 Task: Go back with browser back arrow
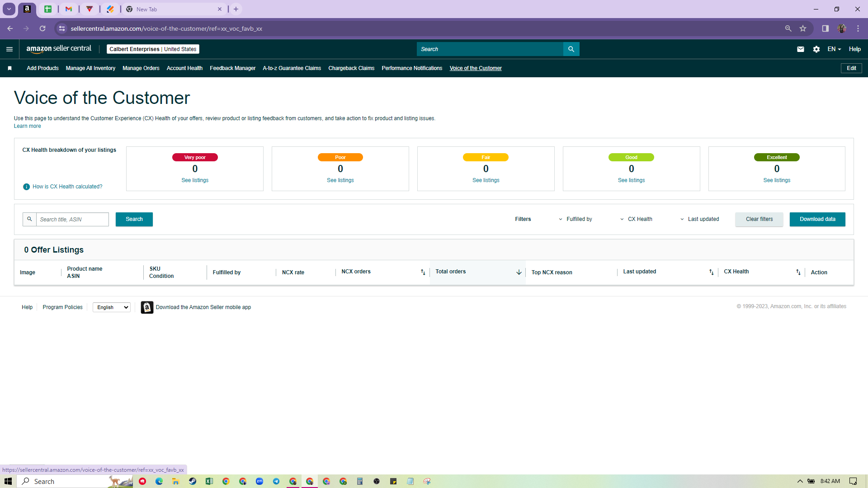[10, 28]
